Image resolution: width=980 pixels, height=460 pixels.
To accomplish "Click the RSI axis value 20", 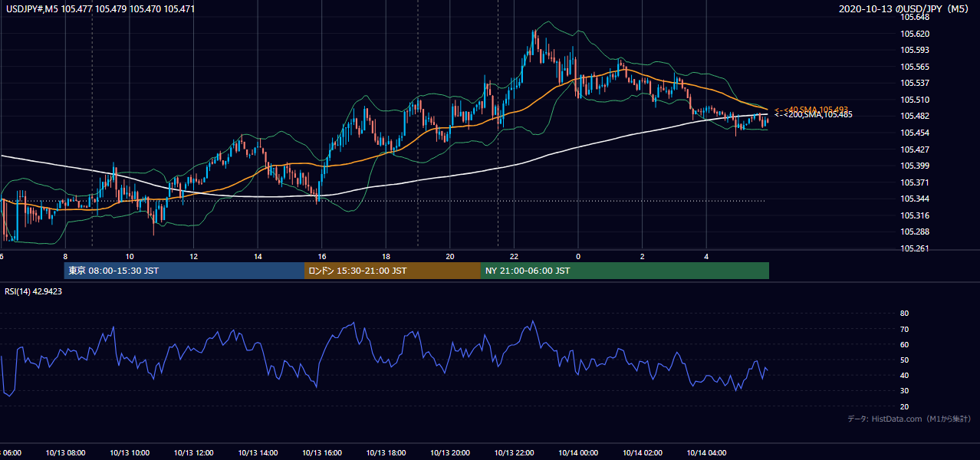I will (904, 406).
